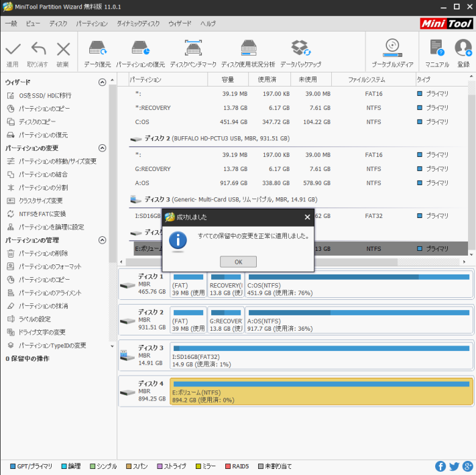Image resolution: width=476 pixels, height=475 pixels.
Task: Choose パーティションのフォーマット operation
Action: (44, 266)
